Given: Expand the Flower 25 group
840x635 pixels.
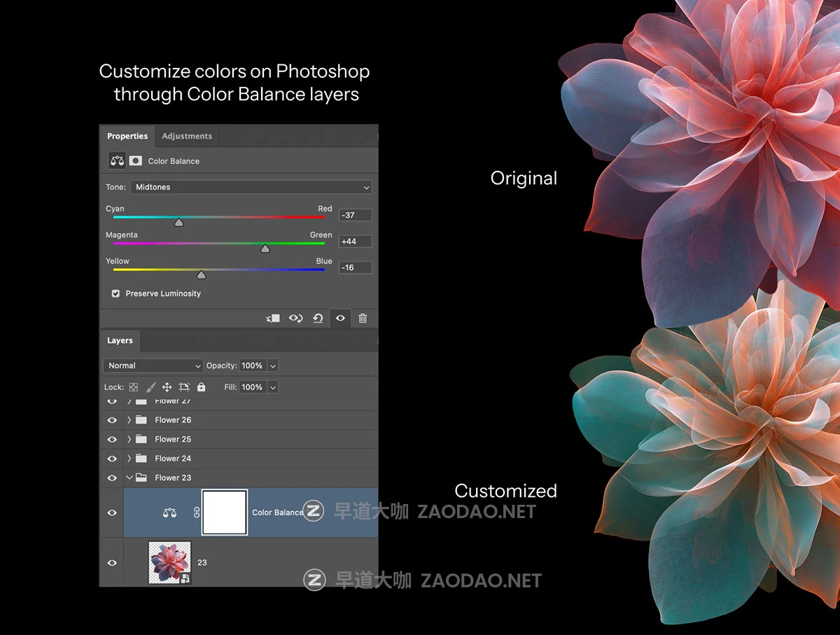Looking at the screenshot, I should tap(129, 440).
